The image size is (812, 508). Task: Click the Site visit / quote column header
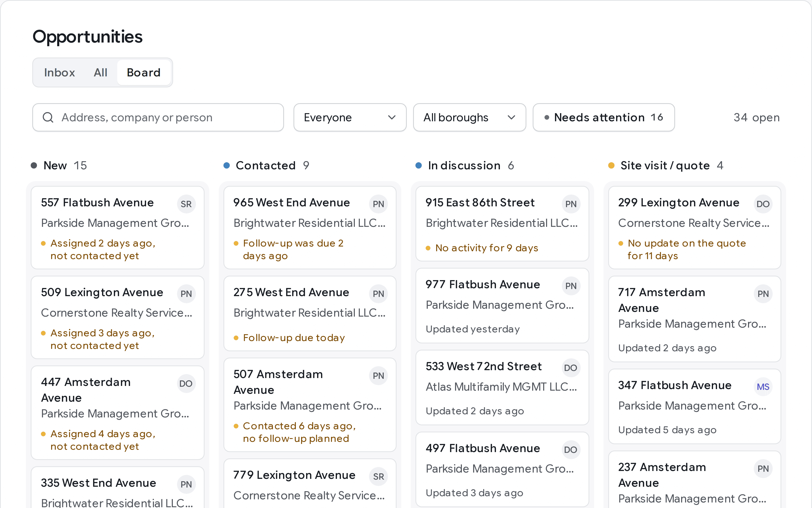666,165
